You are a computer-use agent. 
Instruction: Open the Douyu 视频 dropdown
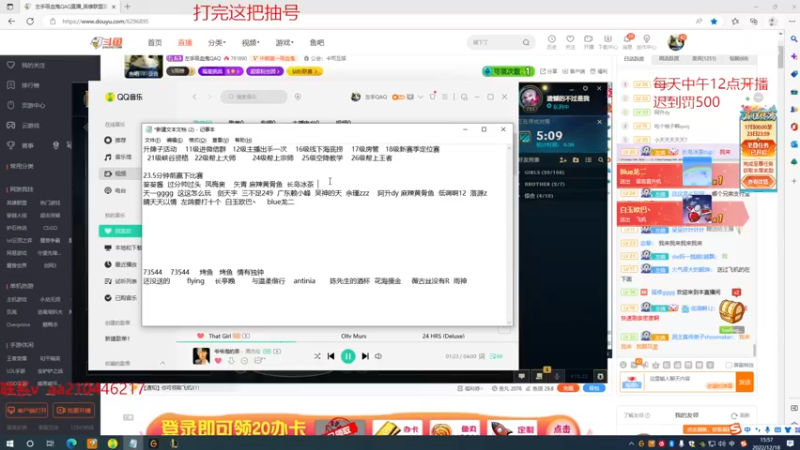point(251,43)
